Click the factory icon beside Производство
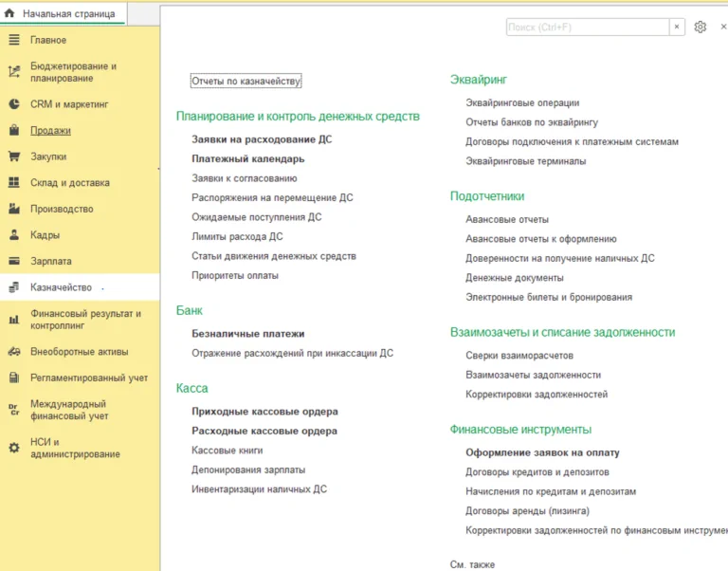 (x=13, y=209)
